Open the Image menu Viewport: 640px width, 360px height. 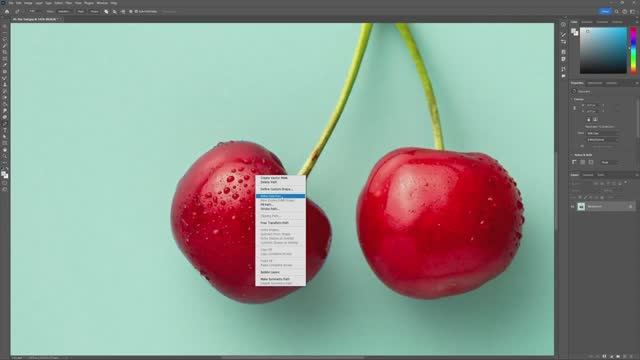pyautogui.click(x=28, y=3)
